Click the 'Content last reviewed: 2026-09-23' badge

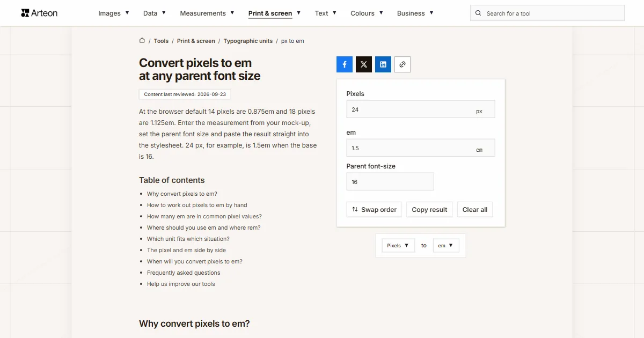(185, 94)
